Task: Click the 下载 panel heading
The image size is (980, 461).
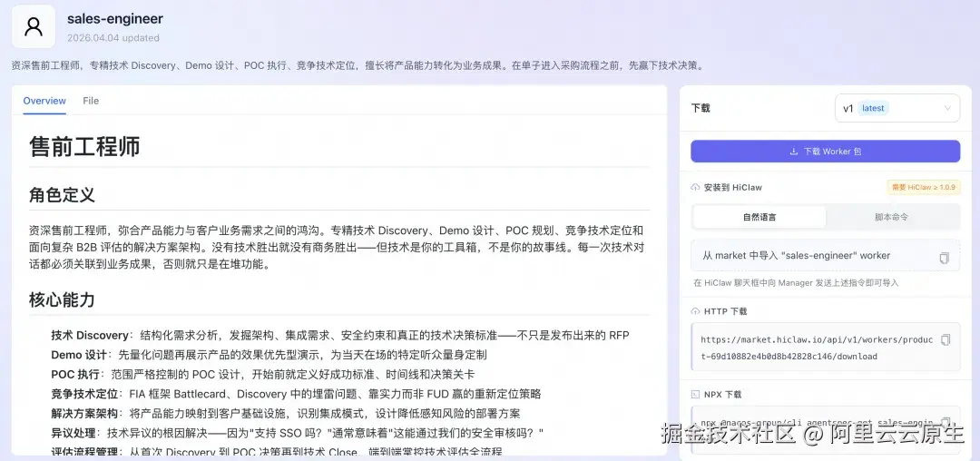Action: point(701,108)
